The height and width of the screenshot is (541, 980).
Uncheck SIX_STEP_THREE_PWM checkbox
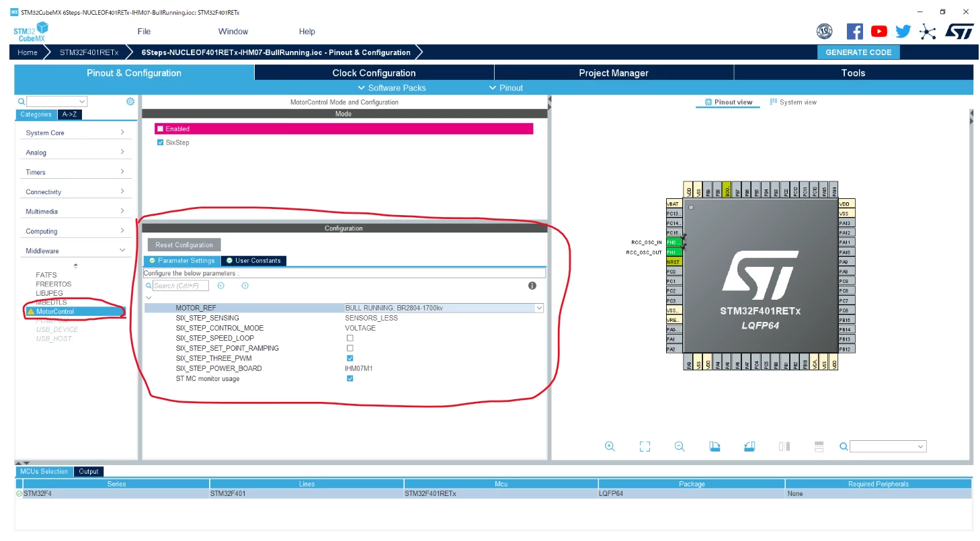pyautogui.click(x=350, y=358)
